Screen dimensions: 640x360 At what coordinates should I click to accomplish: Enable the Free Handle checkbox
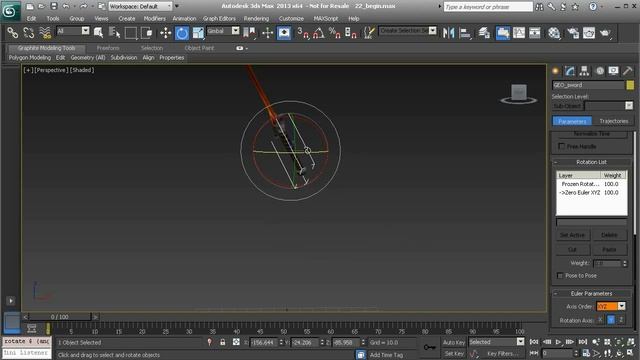click(x=561, y=146)
